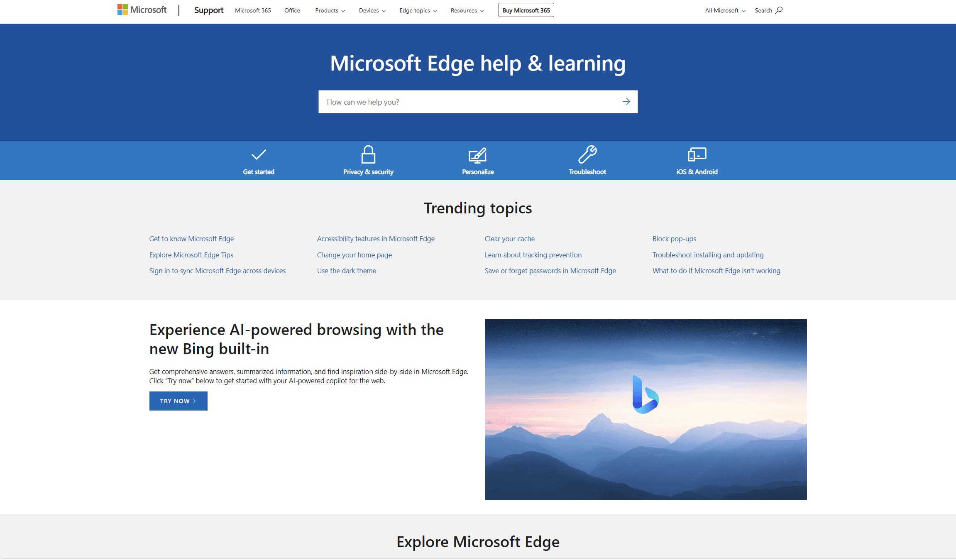Expand the All Microsoft dropdown

click(725, 10)
